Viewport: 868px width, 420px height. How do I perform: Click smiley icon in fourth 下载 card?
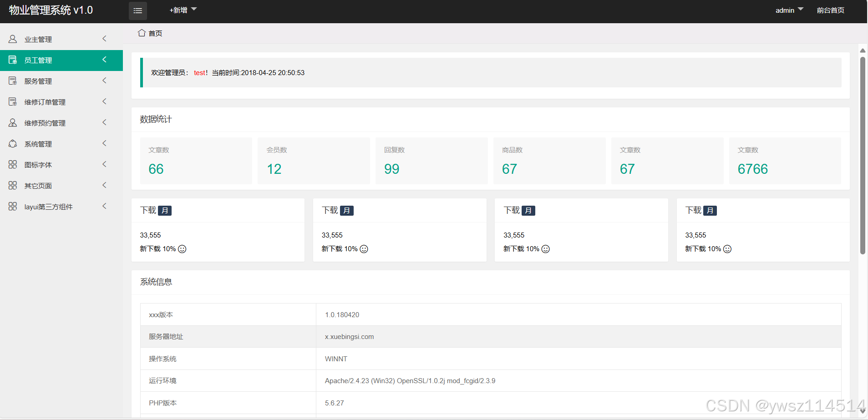727,249
